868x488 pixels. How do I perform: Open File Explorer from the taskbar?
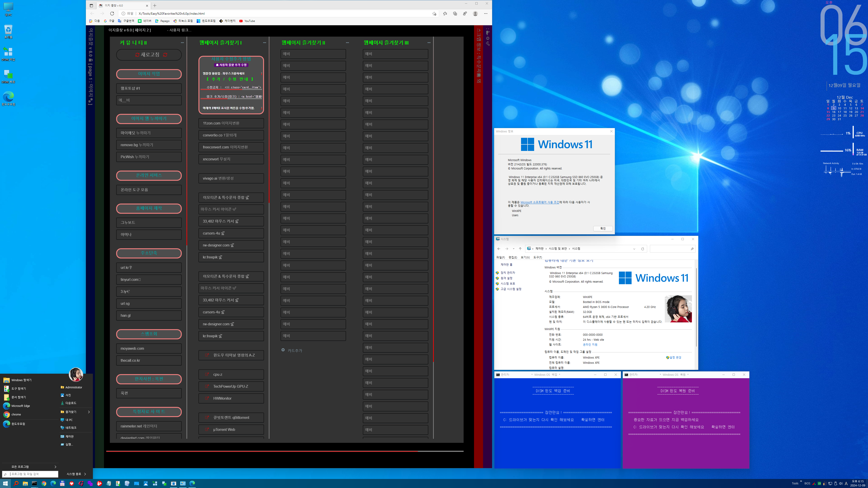coord(25,483)
